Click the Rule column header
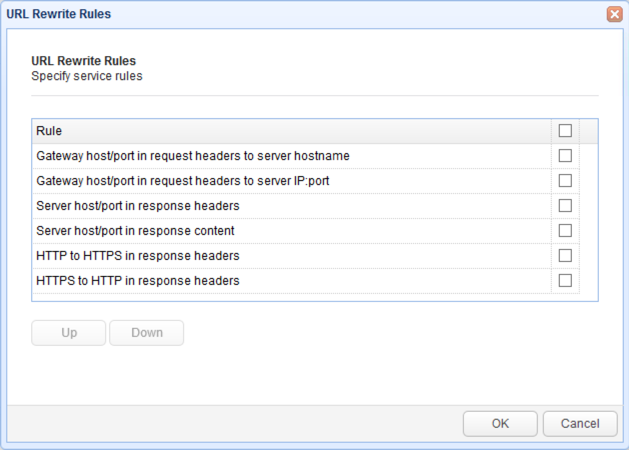The image size is (629, 450). [x=292, y=131]
